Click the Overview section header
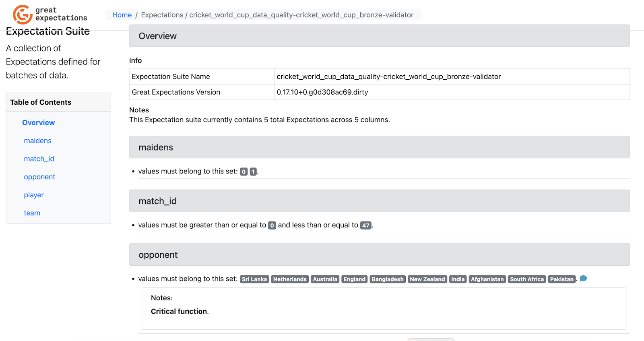The image size is (644, 341). coord(379,36)
